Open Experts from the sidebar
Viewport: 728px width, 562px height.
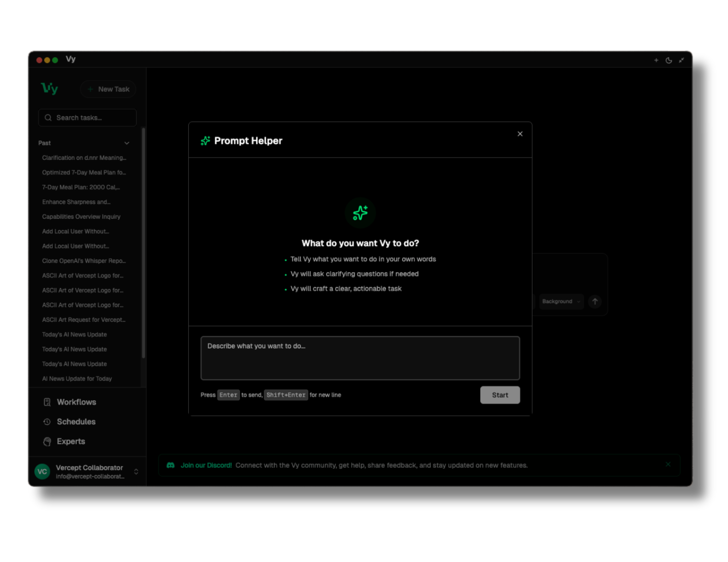pos(71,441)
